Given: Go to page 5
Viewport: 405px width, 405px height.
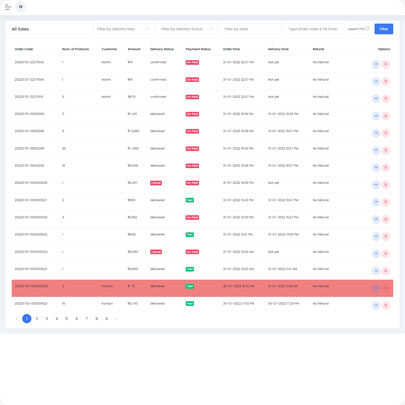Looking at the screenshot, I should pos(67,319).
